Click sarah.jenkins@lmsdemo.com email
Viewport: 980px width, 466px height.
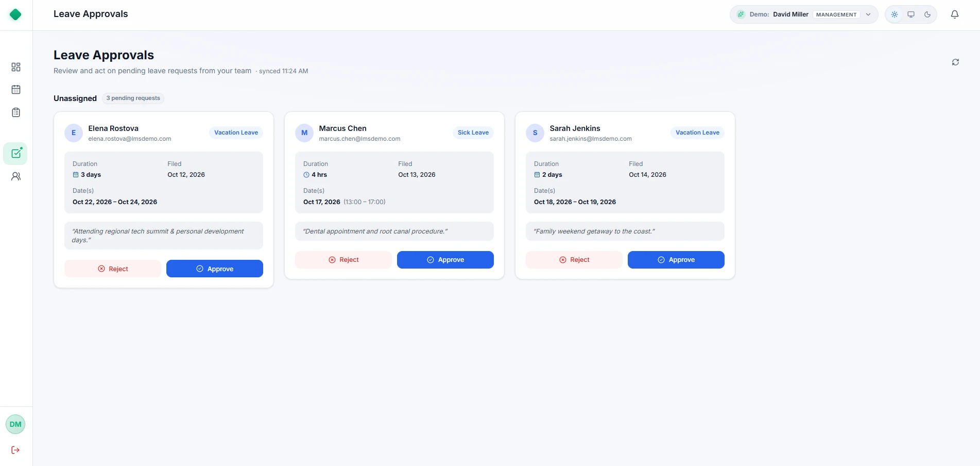(x=591, y=139)
